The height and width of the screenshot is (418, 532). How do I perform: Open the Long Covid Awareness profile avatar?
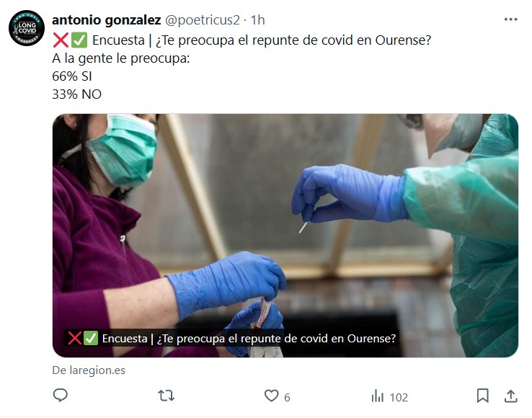click(x=27, y=28)
